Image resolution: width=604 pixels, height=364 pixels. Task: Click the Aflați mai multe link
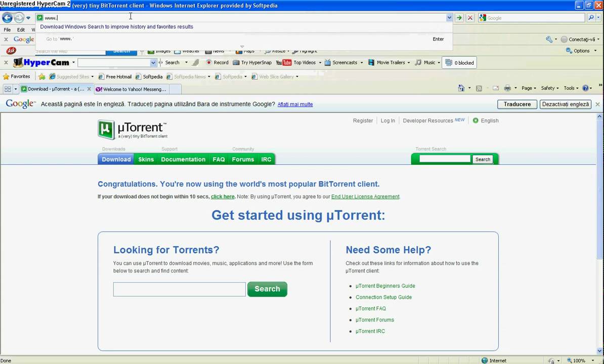(295, 104)
